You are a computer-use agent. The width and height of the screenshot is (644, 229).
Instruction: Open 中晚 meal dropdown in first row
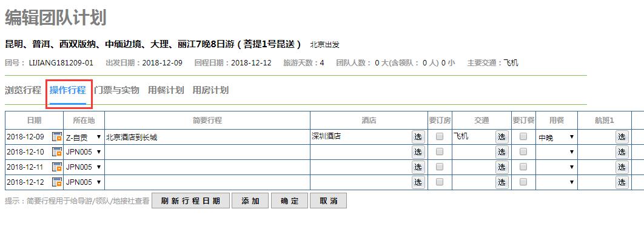point(557,138)
